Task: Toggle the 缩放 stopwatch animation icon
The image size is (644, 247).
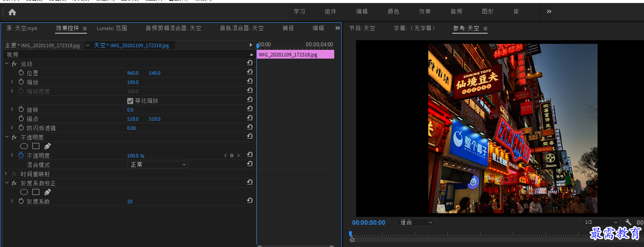Action: coord(21,82)
